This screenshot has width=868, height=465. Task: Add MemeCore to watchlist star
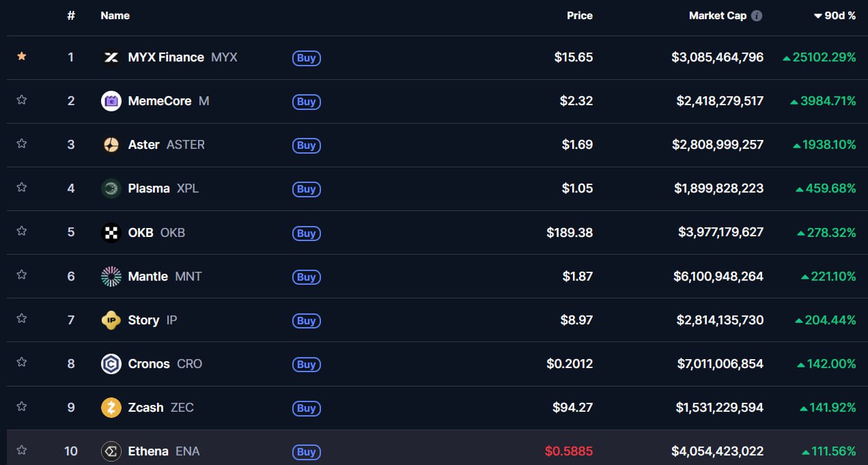(22, 100)
